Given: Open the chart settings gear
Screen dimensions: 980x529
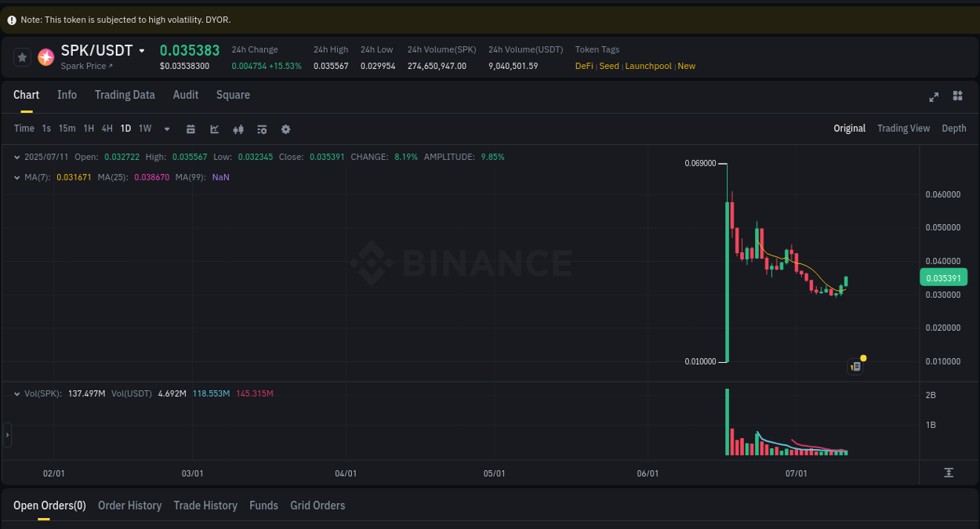Looking at the screenshot, I should click(x=285, y=129).
